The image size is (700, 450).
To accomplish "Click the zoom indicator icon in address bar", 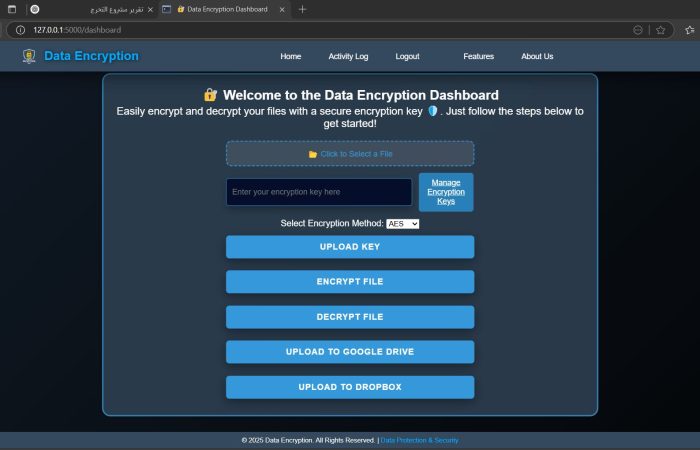I will click(x=638, y=30).
